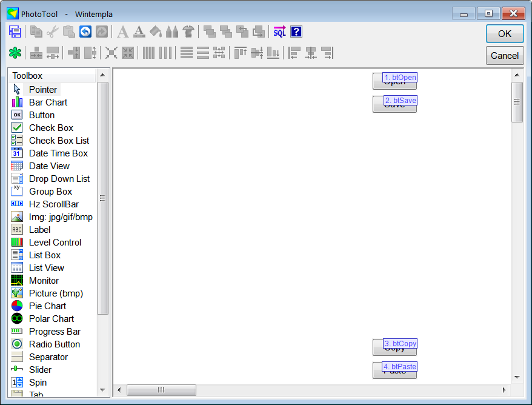Click the align right edges icon
This screenshot has height=405, width=532.
pos(327,53)
